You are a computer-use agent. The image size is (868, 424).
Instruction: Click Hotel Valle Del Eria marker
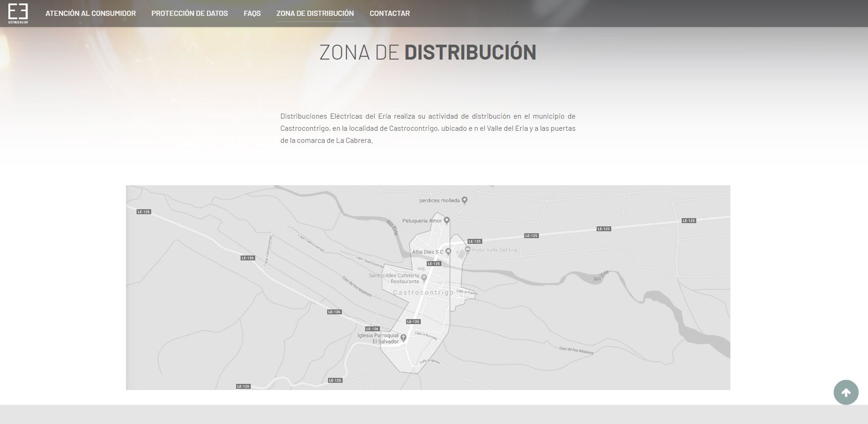(x=468, y=249)
